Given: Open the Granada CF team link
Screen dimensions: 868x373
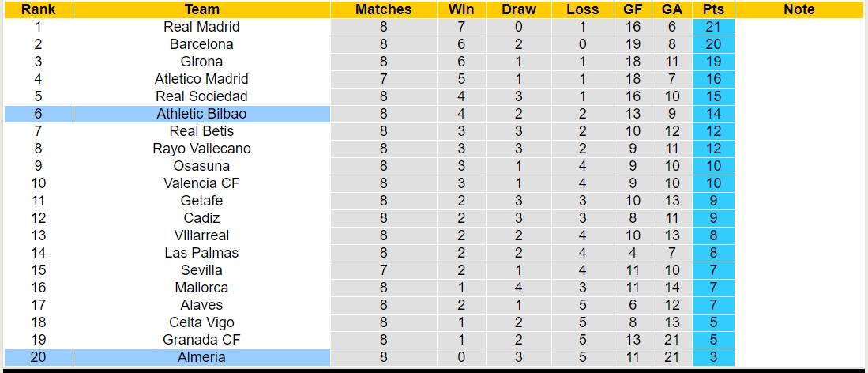Looking at the screenshot, I should (x=201, y=340).
